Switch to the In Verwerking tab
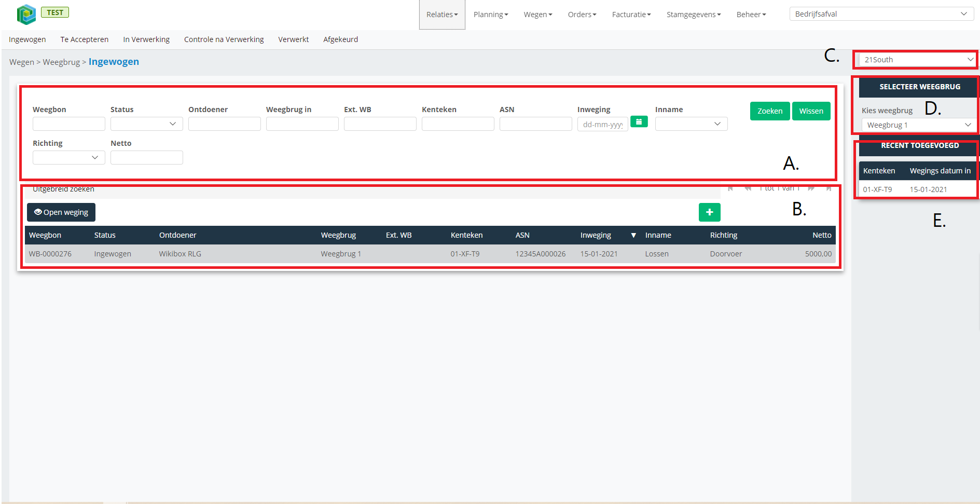Screen dimensions: 980x504 pos(146,39)
